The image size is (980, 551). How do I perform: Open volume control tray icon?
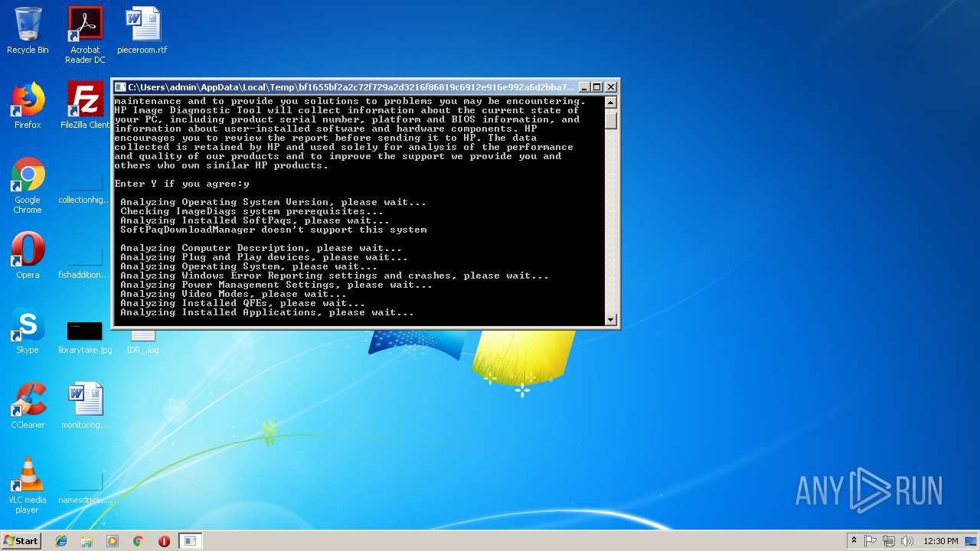(907, 541)
